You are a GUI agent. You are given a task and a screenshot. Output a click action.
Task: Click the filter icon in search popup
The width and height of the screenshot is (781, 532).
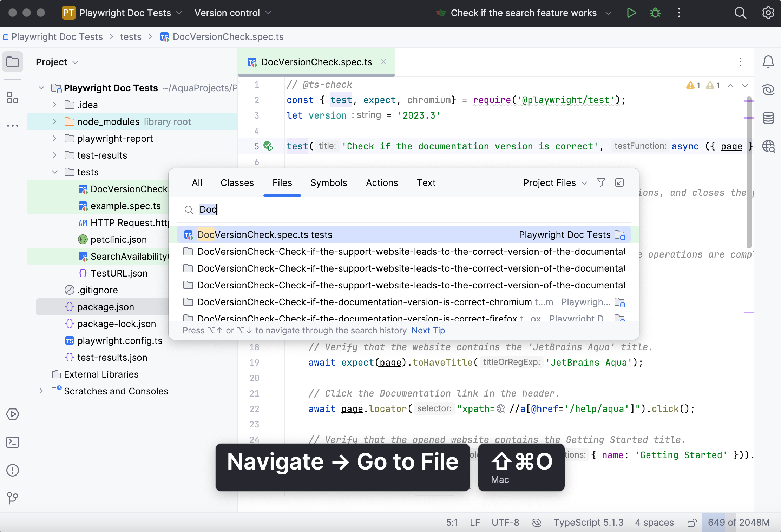click(601, 182)
